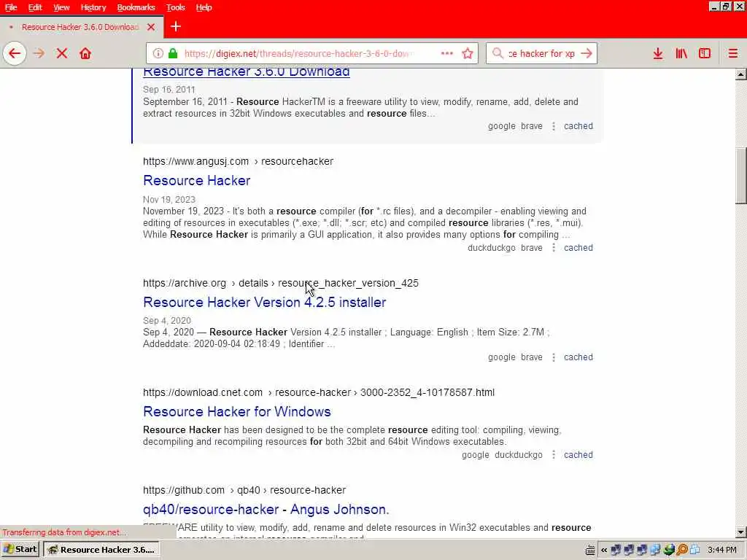747x560 pixels.
Task: Open more options for the archive.org result
Action: (554, 357)
